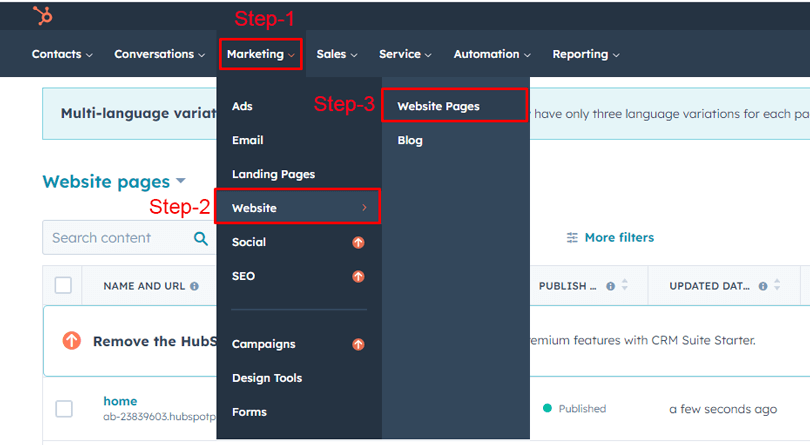Open the Automation dropdown menu
The image size is (810, 445).
click(492, 54)
